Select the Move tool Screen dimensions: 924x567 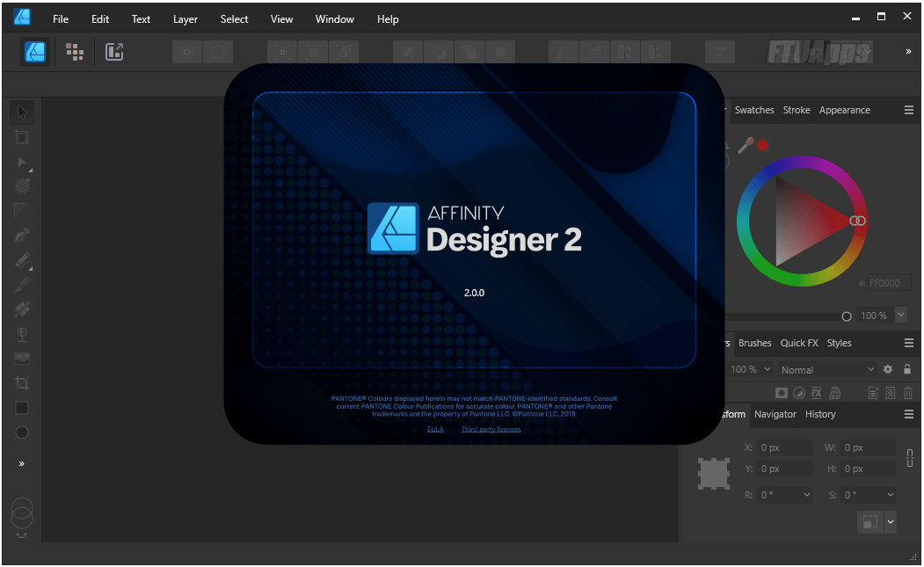pos(22,112)
